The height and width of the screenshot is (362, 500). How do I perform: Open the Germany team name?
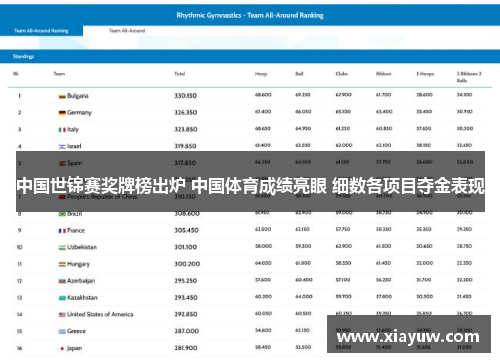pos(79,113)
